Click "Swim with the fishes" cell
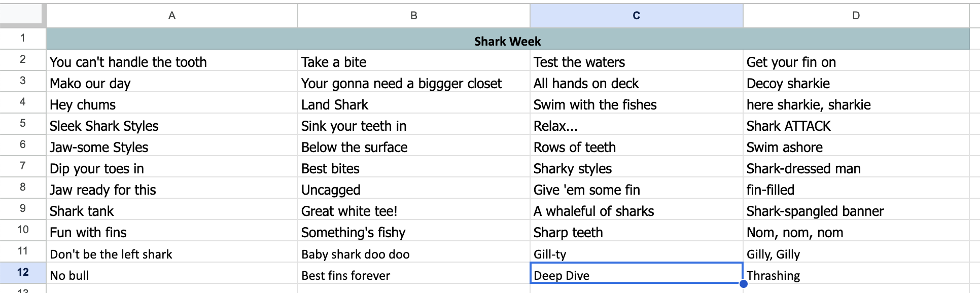Screen dimensions: 980x293 click(595, 105)
